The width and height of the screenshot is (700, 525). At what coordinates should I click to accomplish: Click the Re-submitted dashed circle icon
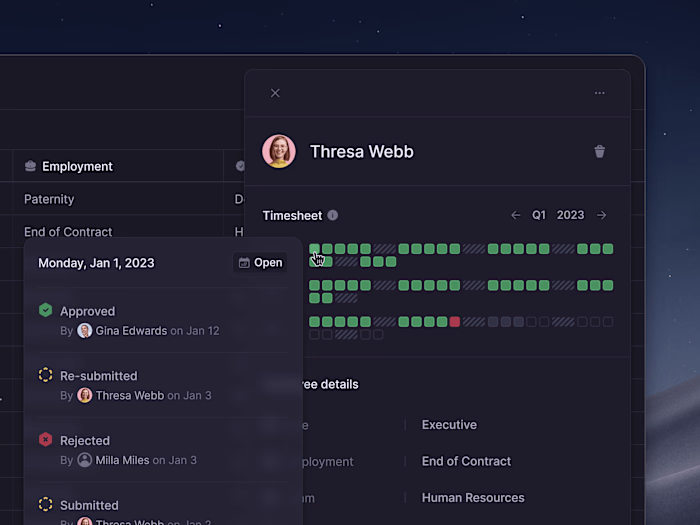coord(46,375)
